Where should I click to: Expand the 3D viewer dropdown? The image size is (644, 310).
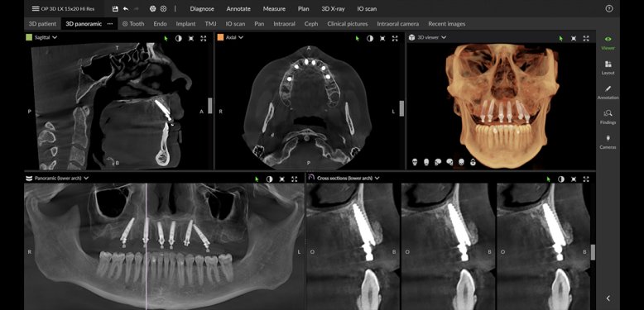[444, 37]
